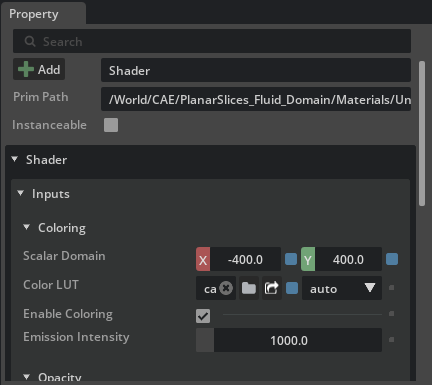Click the Prim Path field
The width and height of the screenshot is (432, 385).
point(256,99)
